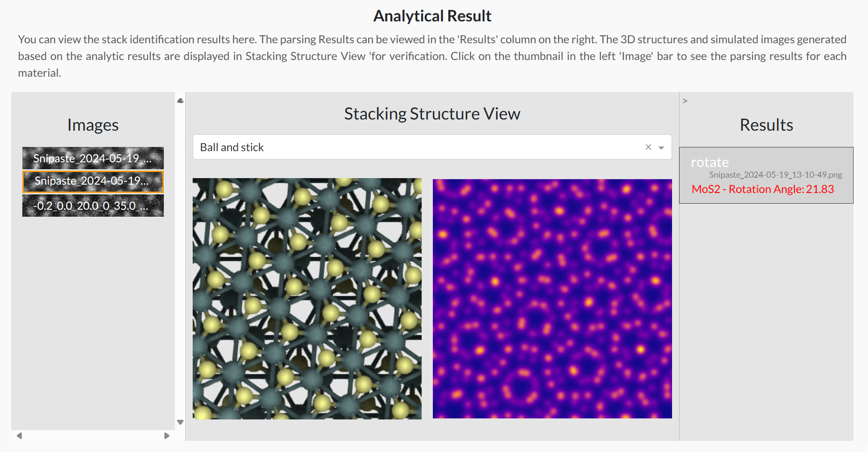The image size is (868, 452).
Task: Open the structure display style dropdown
Action: click(x=661, y=147)
